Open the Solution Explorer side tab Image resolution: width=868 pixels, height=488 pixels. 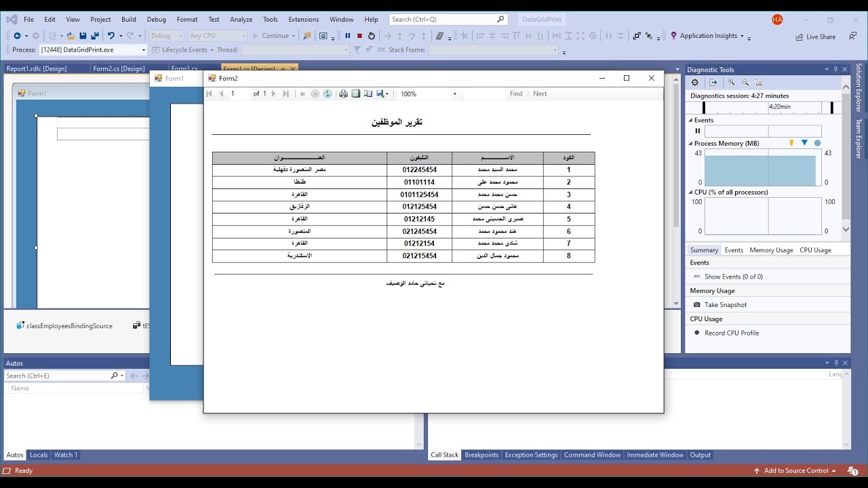pyautogui.click(x=859, y=87)
